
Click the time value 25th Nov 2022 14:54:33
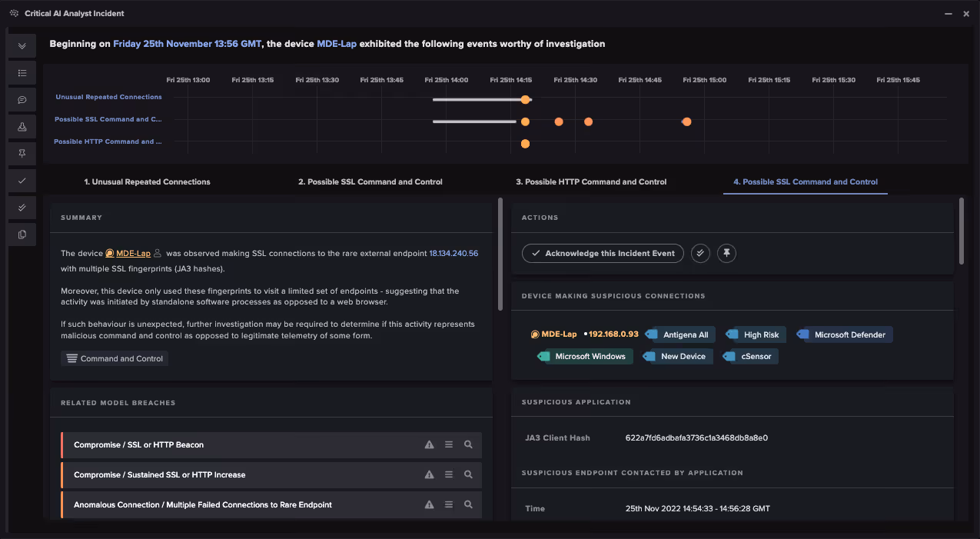click(x=669, y=509)
